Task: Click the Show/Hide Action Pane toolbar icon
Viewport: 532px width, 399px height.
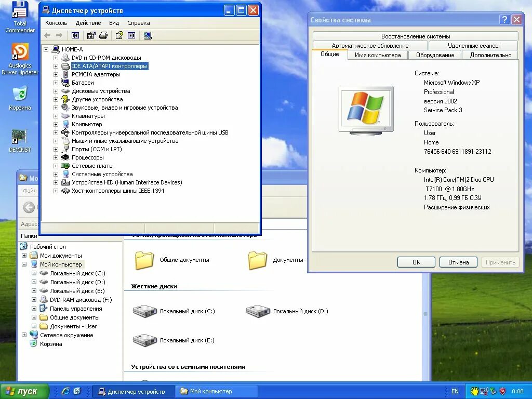Action: [x=131, y=35]
